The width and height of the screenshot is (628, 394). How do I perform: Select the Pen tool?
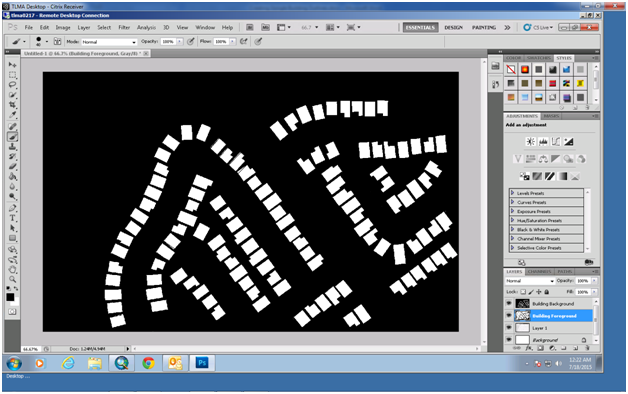pyautogui.click(x=13, y=208)
